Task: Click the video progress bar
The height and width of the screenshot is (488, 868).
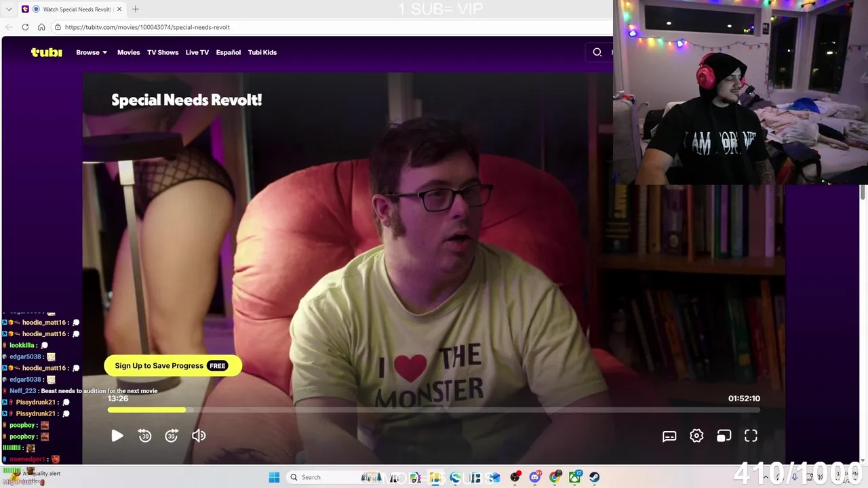Action: pyautogui.click(x=434, y=410)
